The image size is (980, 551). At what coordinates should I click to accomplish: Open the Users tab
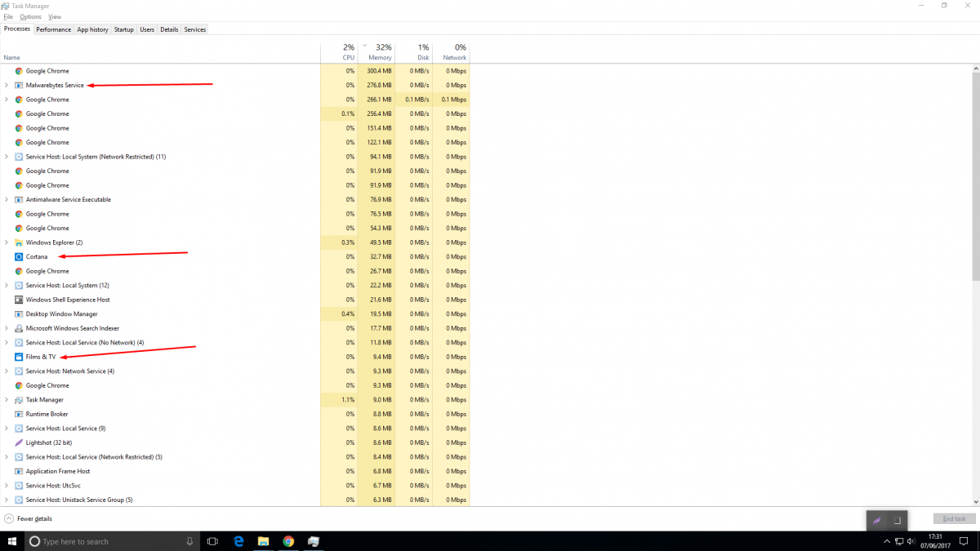tap(147, 29)
